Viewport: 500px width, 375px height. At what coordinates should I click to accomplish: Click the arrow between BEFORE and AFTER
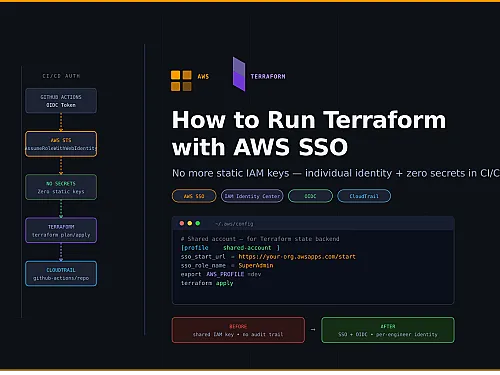(x=313, y=330)
